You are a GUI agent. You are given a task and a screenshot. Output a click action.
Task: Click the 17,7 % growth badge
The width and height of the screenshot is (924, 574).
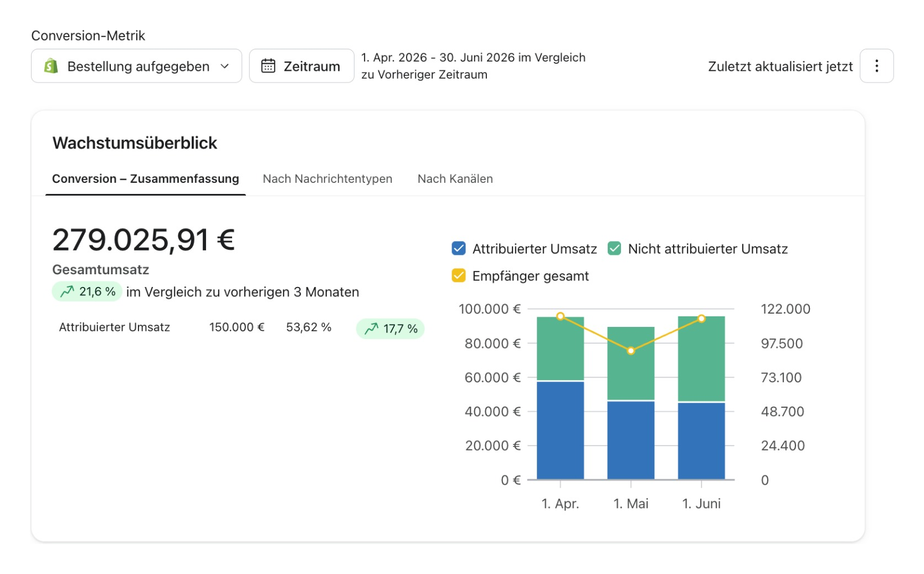391,329
